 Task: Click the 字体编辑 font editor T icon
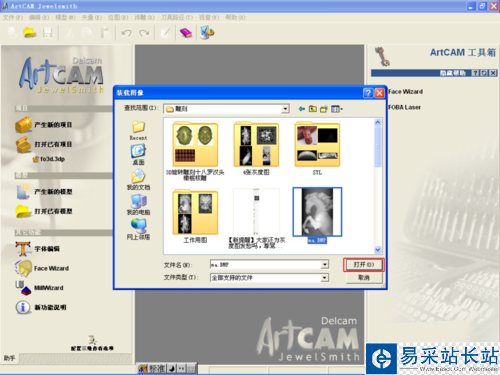tap(23, 249)
